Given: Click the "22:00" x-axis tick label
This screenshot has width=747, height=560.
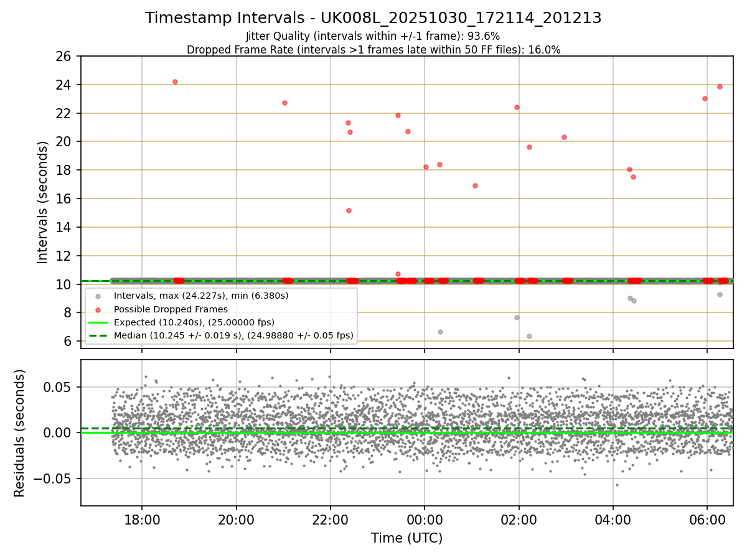Looking at the screenshot, I should 330,520.
